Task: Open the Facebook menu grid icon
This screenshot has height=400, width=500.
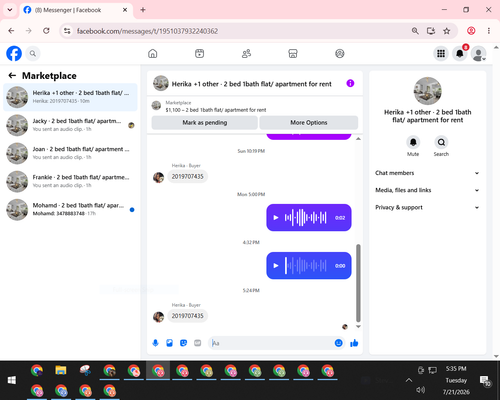Action: click(x=441, y=53)
